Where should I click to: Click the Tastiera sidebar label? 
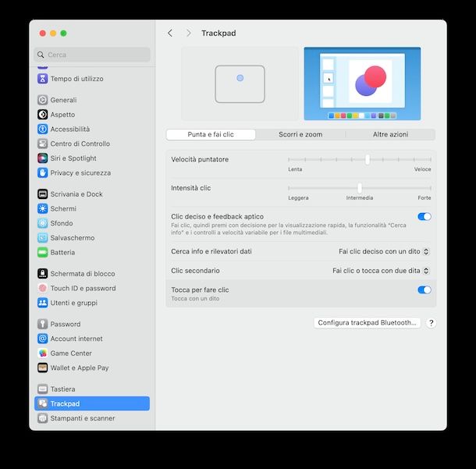63,389
